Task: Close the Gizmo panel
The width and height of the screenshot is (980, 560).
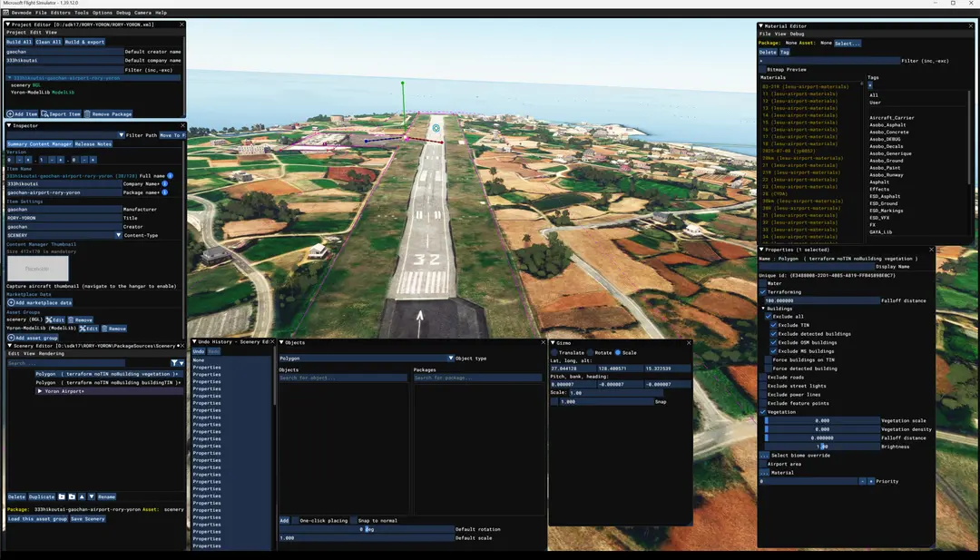Action: click(x=689, y=342)
